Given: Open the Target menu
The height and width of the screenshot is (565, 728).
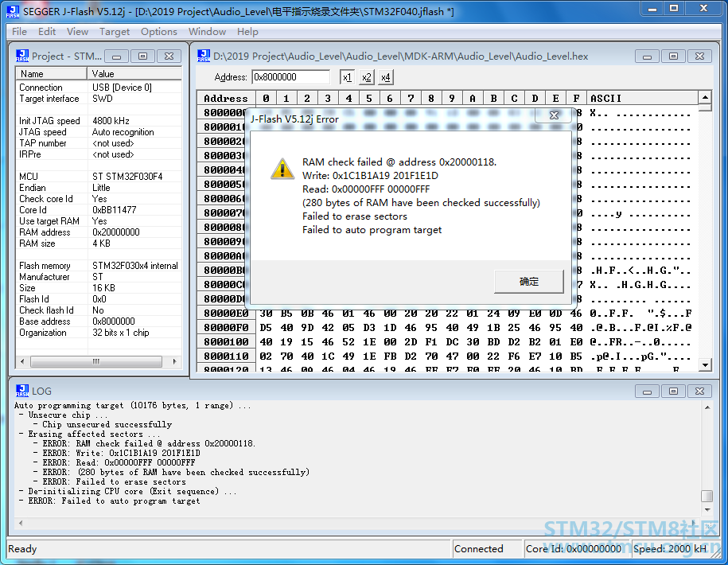Looking at the screenshot, I should [115, 32].
